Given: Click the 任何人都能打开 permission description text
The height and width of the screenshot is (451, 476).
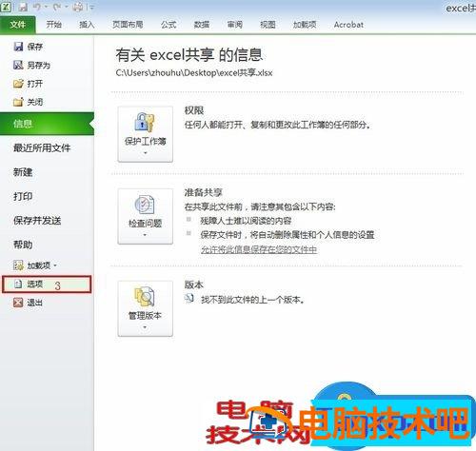Looking at the screenshot, I should (x=277, y=125).
